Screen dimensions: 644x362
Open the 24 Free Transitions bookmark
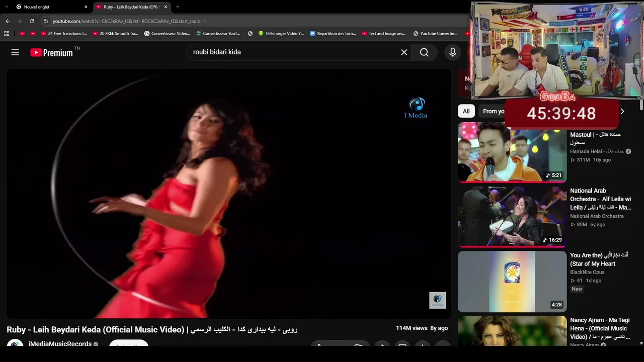[x=64, y=34]
